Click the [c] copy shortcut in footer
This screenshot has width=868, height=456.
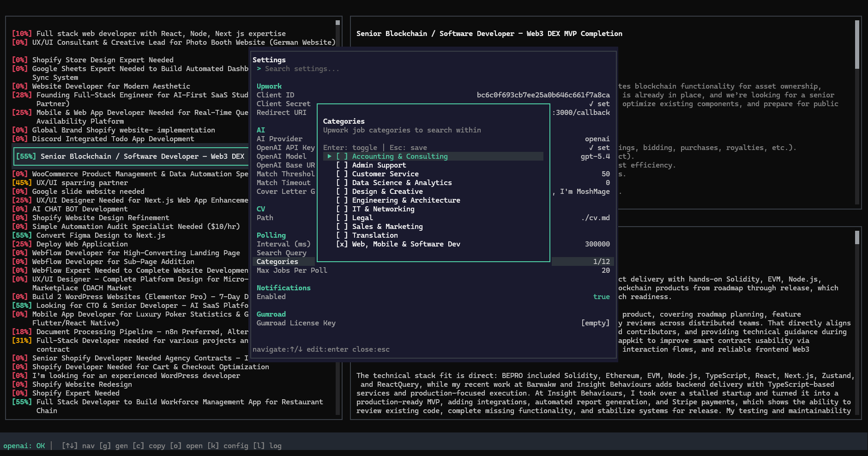pyautogui.click(x=149, y=446)
